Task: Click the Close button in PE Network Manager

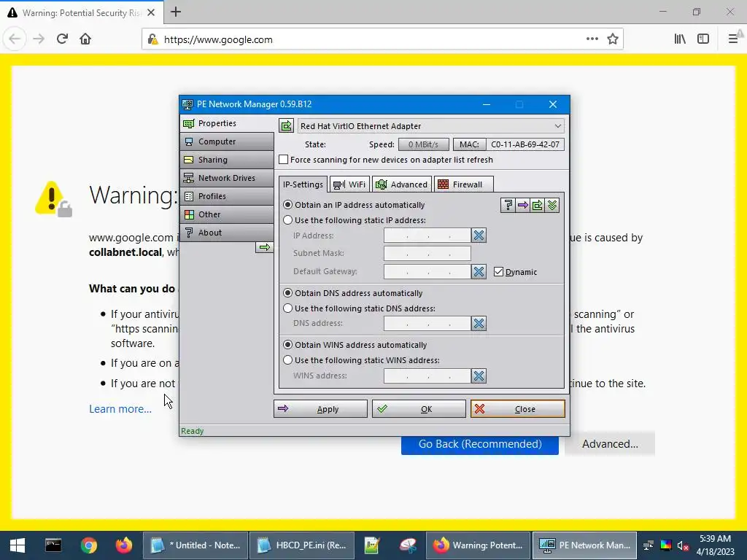Action: pos(517,408)
